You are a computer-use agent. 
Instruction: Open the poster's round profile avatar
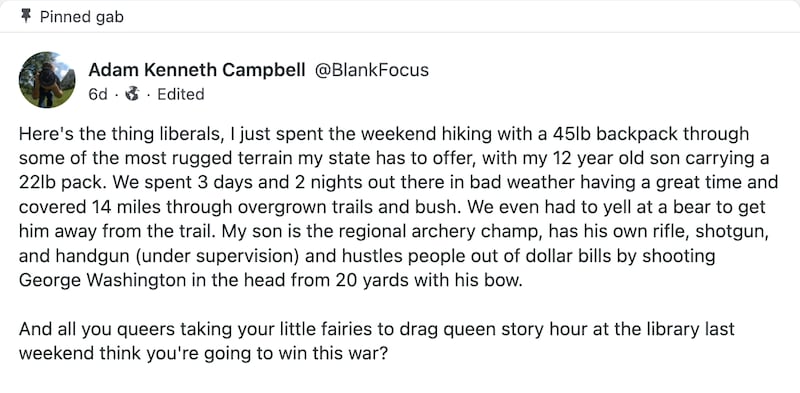47,80
